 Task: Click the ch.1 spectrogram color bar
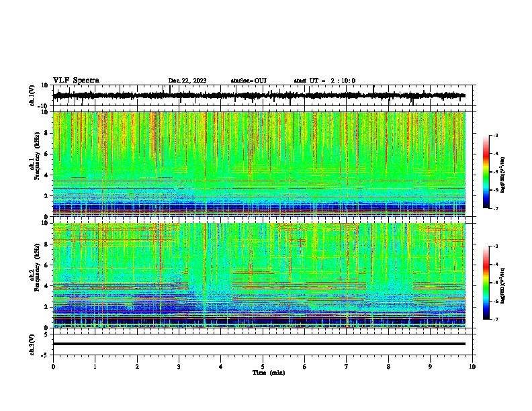pyautogui.click(x=486, y=172)
